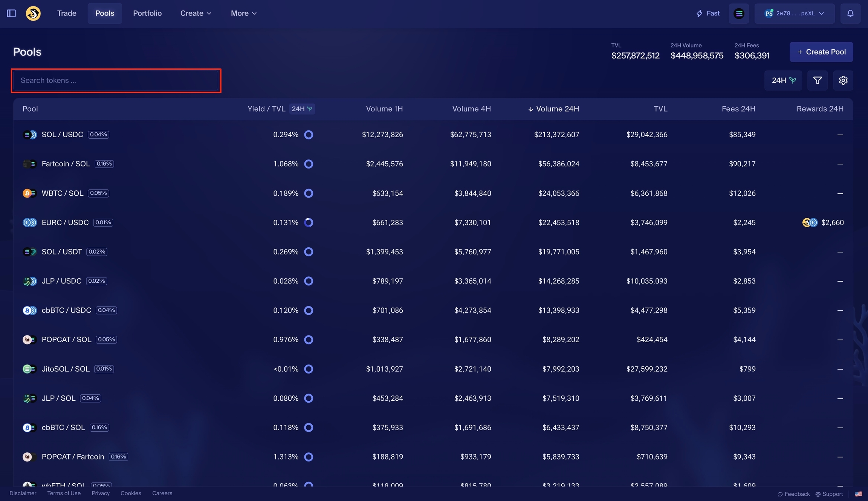Image resolution: width=868 pixels, height=501 pixels.
Task: Open the Portfolio page
Action: 147,13
